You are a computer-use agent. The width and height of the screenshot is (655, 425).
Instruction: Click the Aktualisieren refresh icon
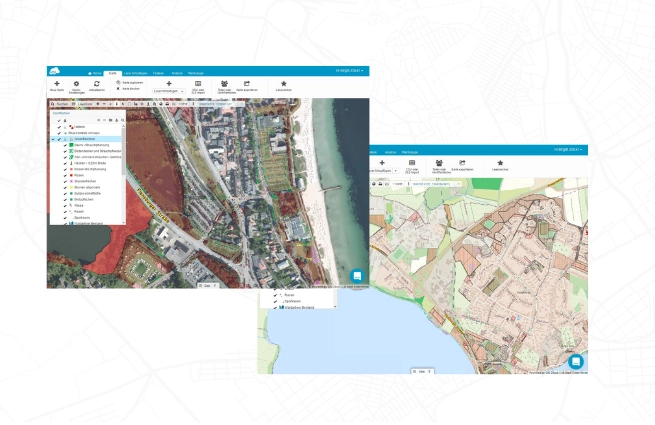[x=96, y=84]
